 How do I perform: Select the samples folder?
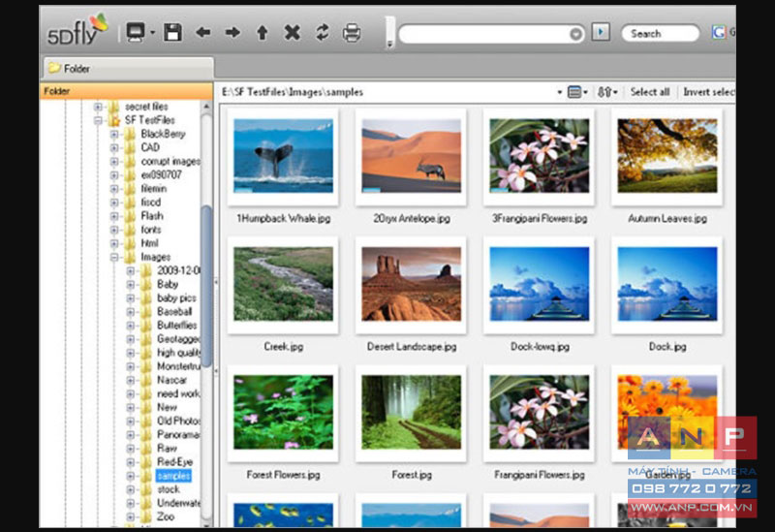pos(173,476)
